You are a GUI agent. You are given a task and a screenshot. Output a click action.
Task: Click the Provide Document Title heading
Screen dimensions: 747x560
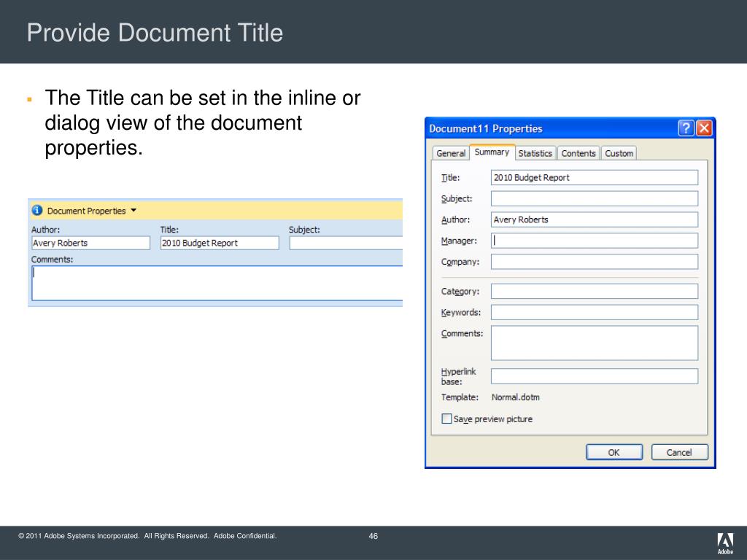pyautogui.click(x=155, y=33)
